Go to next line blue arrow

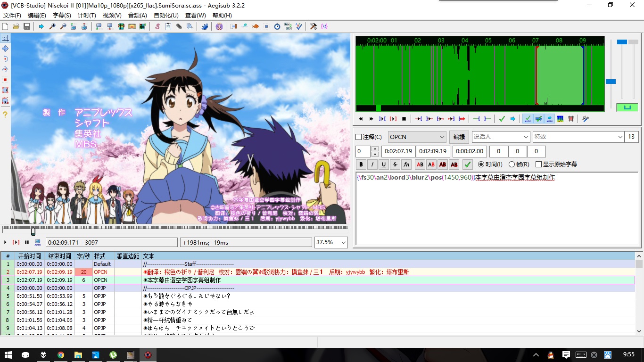512,119
